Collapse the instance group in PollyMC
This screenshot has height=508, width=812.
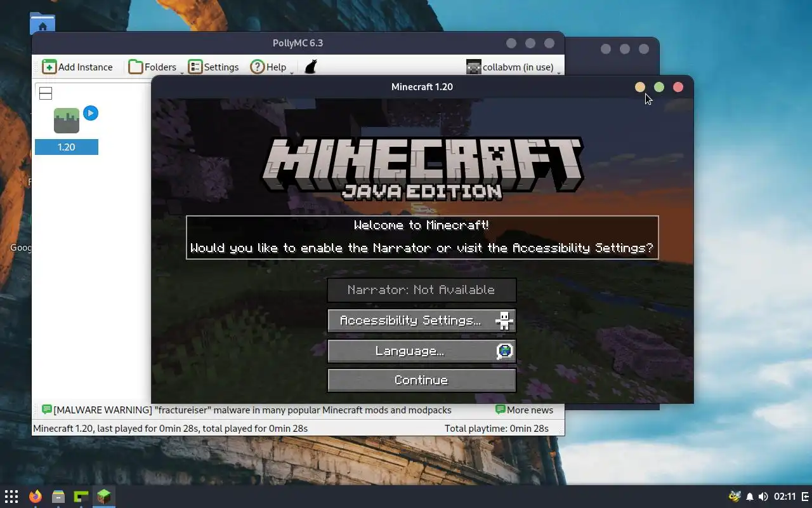coord(45,93)
